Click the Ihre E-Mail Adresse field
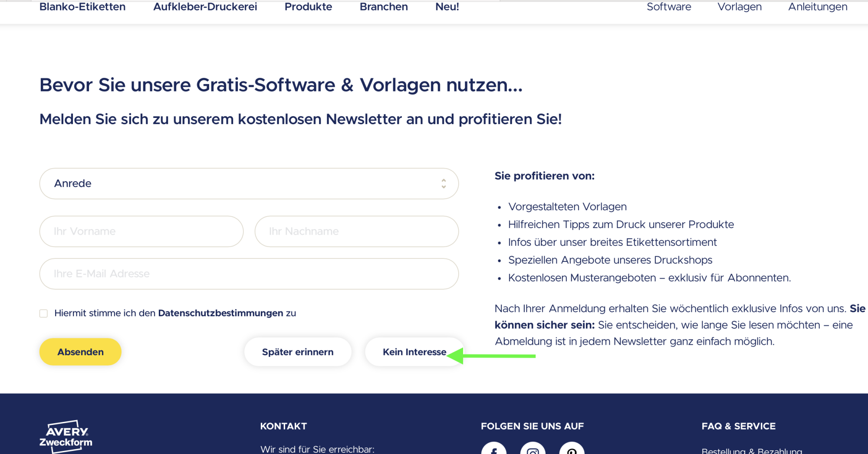 (249, 274)
